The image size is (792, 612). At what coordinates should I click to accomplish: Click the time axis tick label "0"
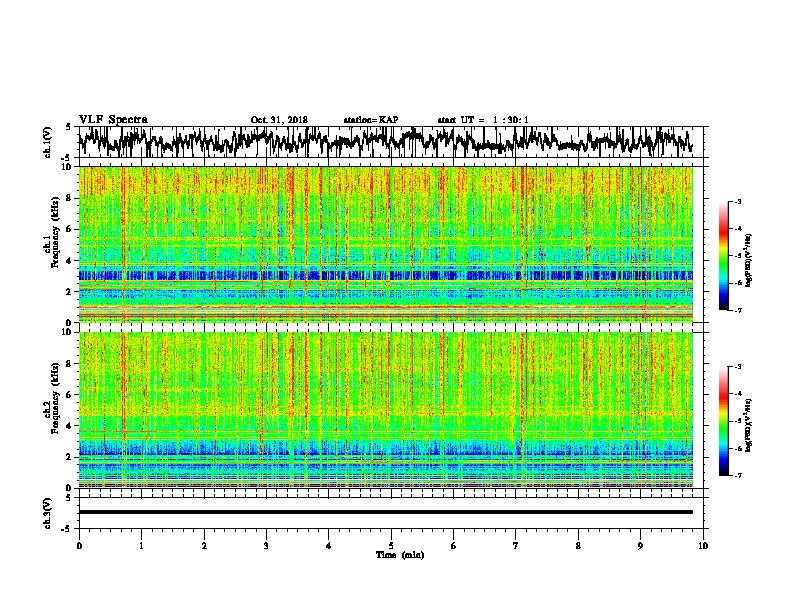tap(79, 546)
